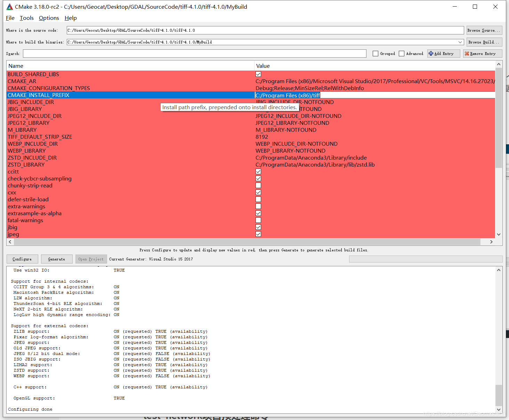Click the Debug;Release configuration types value
This screenshot has height=420, width=509.
pos(310,88)
